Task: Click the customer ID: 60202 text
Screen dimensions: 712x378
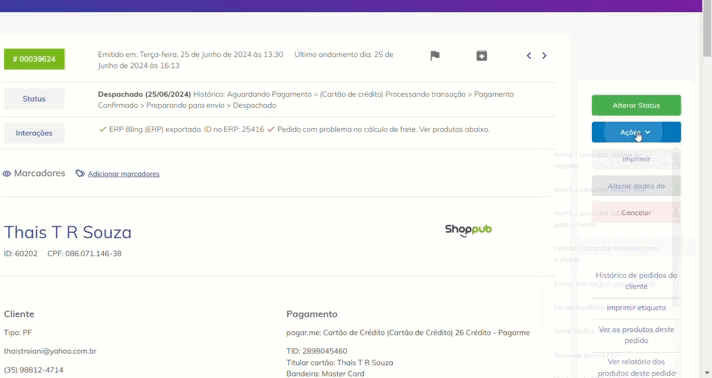Action: click(20, 254)
